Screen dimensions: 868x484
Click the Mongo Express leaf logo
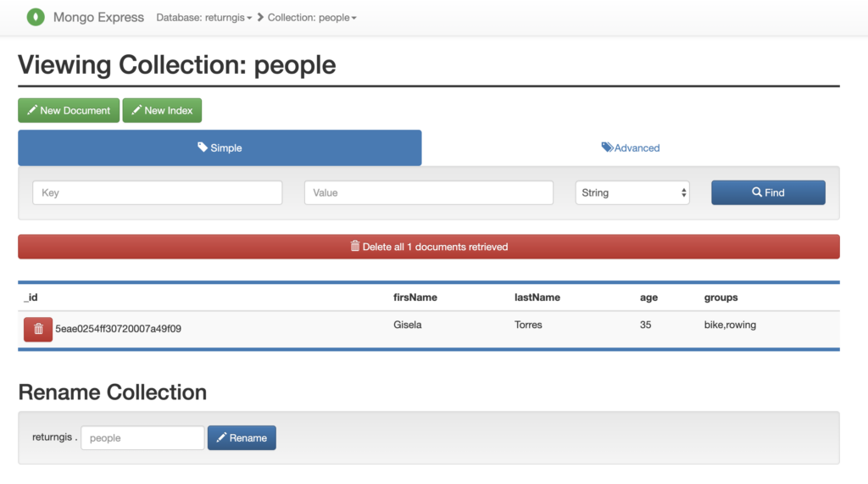point(36,17)
